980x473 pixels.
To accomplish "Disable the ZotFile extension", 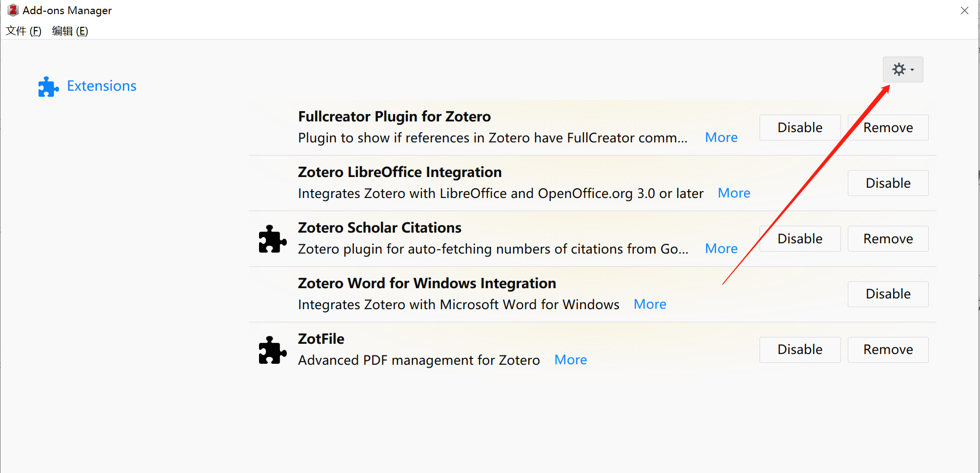I will tap(800, 350).
